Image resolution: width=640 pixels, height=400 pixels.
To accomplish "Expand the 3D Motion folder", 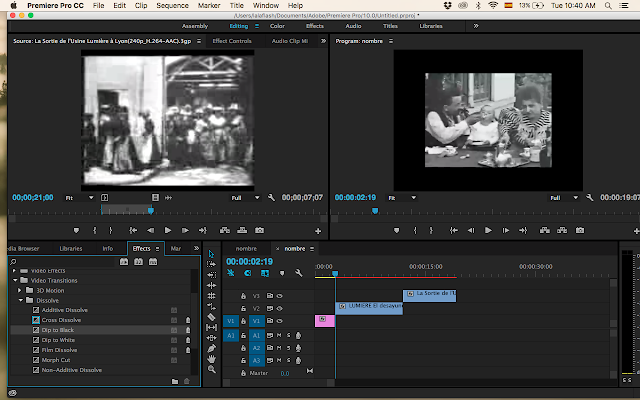I will pos(20,291).
